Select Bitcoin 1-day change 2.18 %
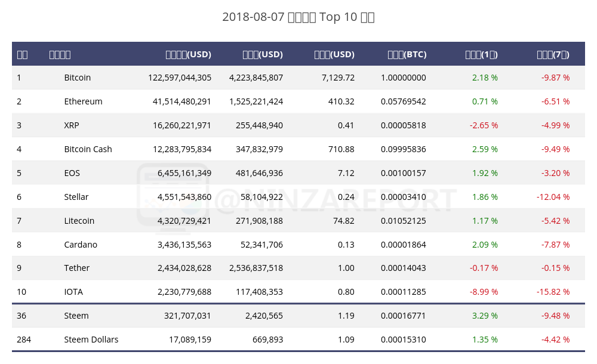The height and width of the screenshot is (364, 597). click(485, 78)
